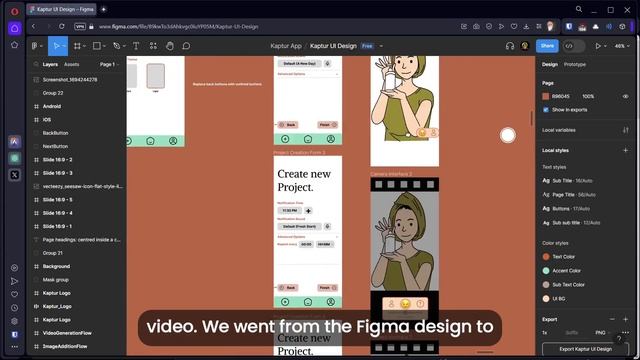This screenshot has width=640, height=360.
Task: Click the browser address bar URL
Action: point(178,27)
